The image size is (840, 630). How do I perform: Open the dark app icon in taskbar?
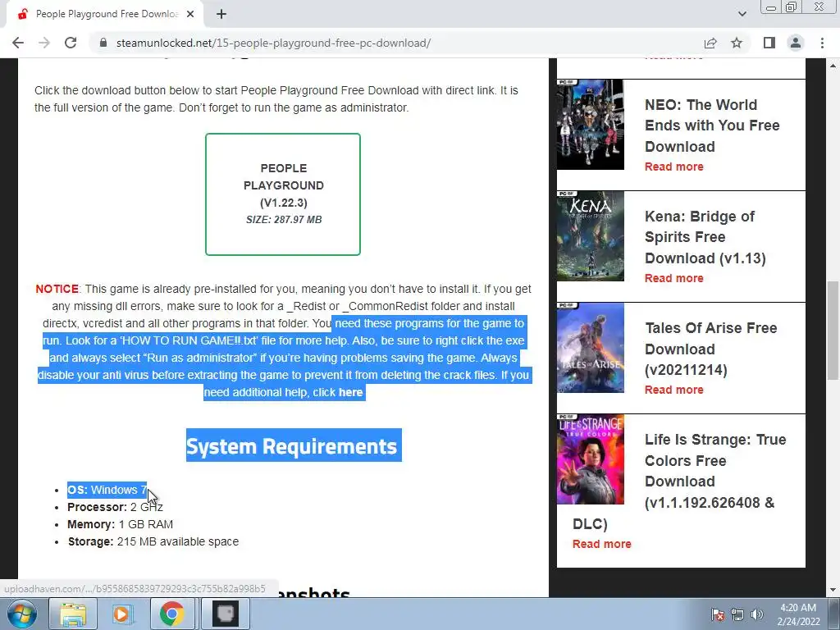coord(226,614)
